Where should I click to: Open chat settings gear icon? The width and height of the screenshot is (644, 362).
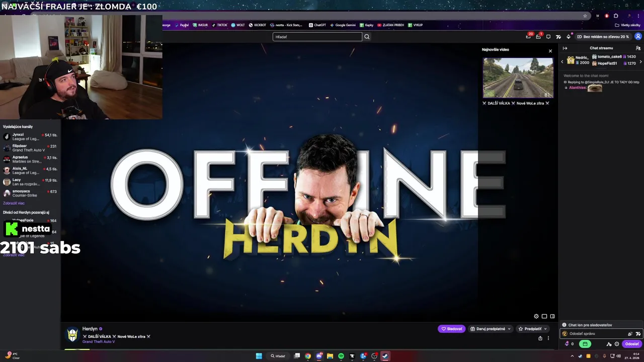click(617, 344)
